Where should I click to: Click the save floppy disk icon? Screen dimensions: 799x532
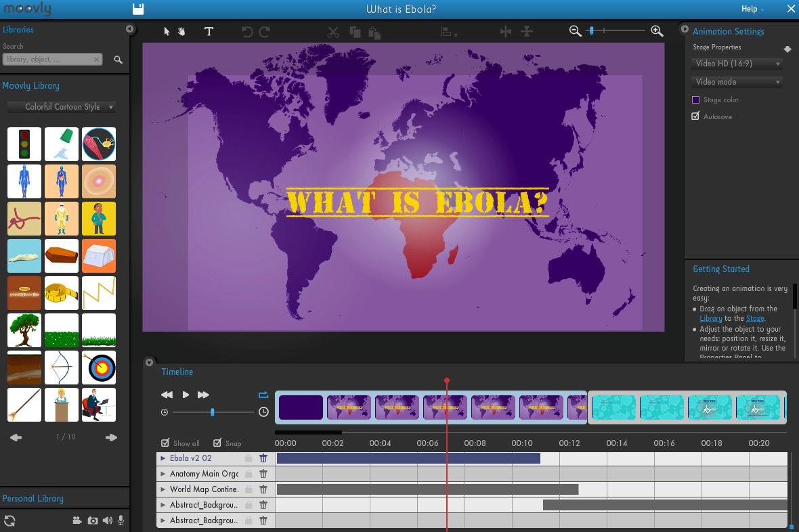click(138, 9)
